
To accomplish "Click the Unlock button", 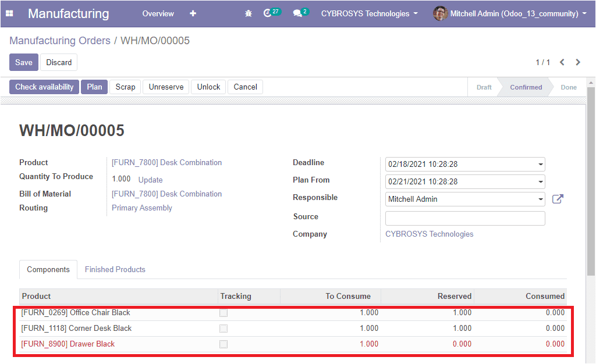I will [209, 87].
